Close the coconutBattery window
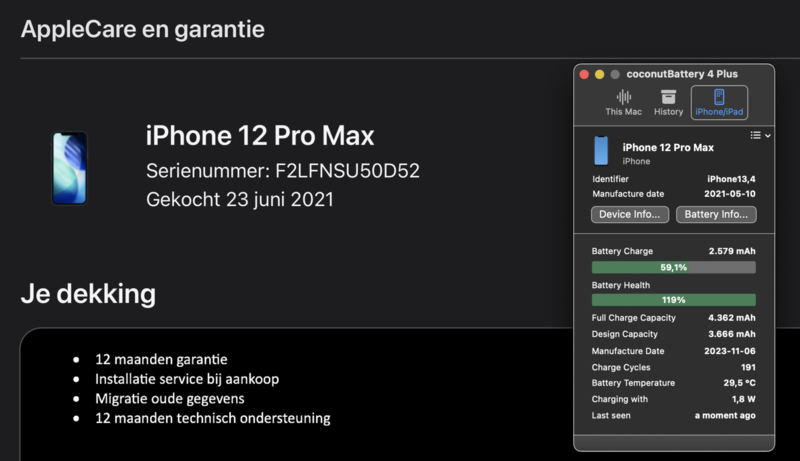Viewport: 800px width, 461px height. point(584,74)
